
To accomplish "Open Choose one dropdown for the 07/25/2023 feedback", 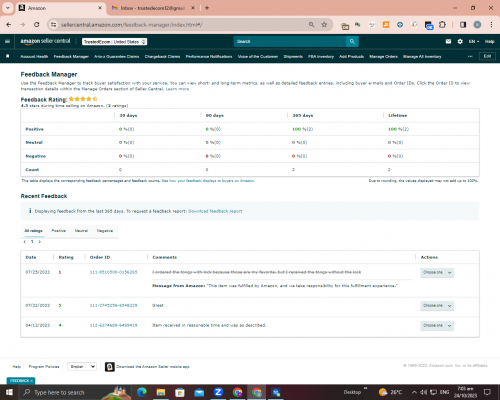I will click(437, 273).
